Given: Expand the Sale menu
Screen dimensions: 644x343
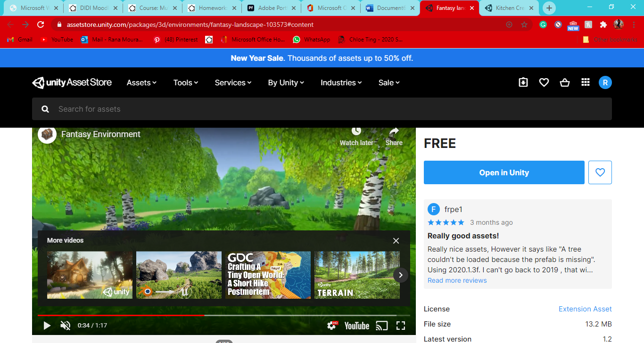Looking at the screenshot, I should [389, 82].
